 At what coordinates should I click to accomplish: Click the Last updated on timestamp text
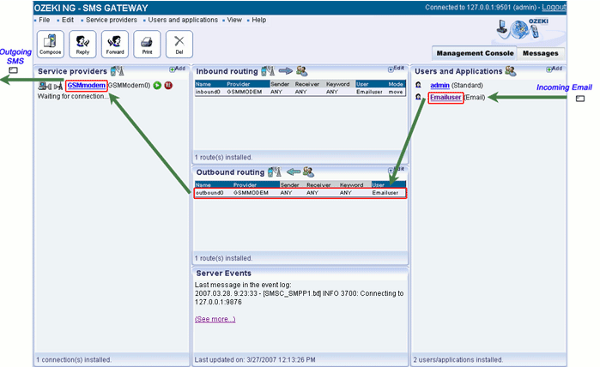pyautogui.click(x=255, y=360)
